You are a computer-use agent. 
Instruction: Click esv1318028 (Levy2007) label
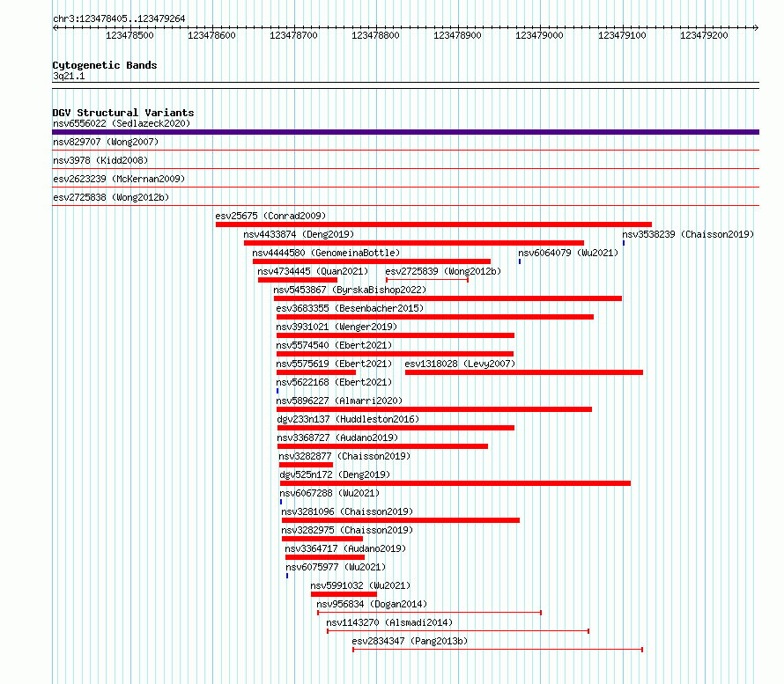[x=460, y=364]
